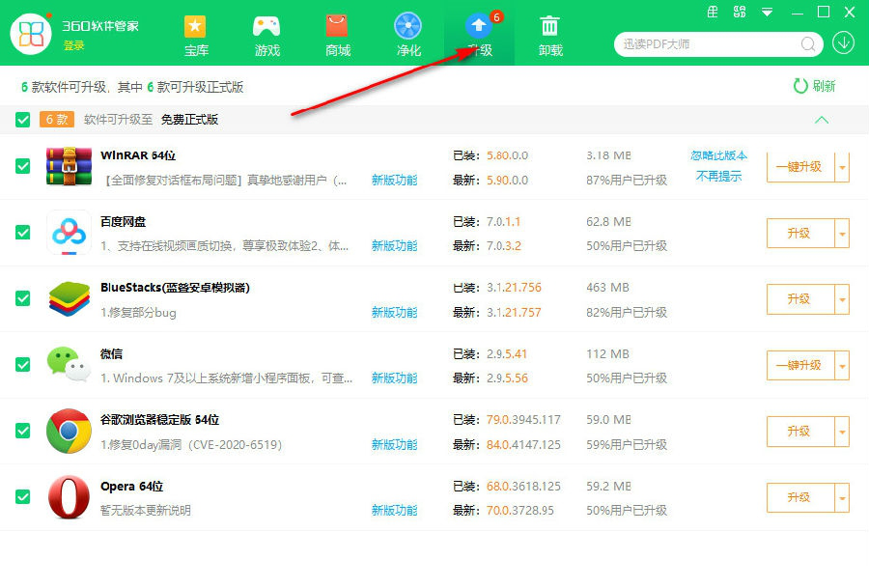Expand upgrade options dropdown for 微信
The height and width of the screenshot is (588, 869).
point(842,365)
